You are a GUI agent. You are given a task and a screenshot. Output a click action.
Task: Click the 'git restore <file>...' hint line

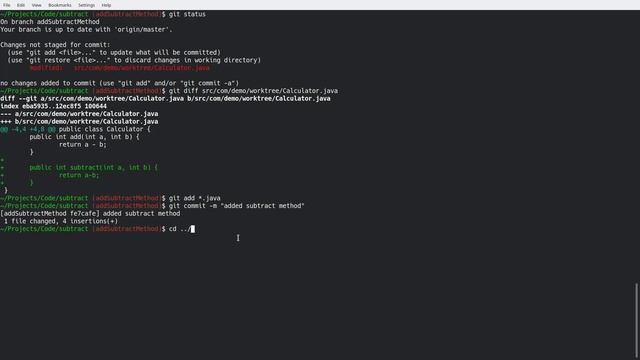point(134,60)
